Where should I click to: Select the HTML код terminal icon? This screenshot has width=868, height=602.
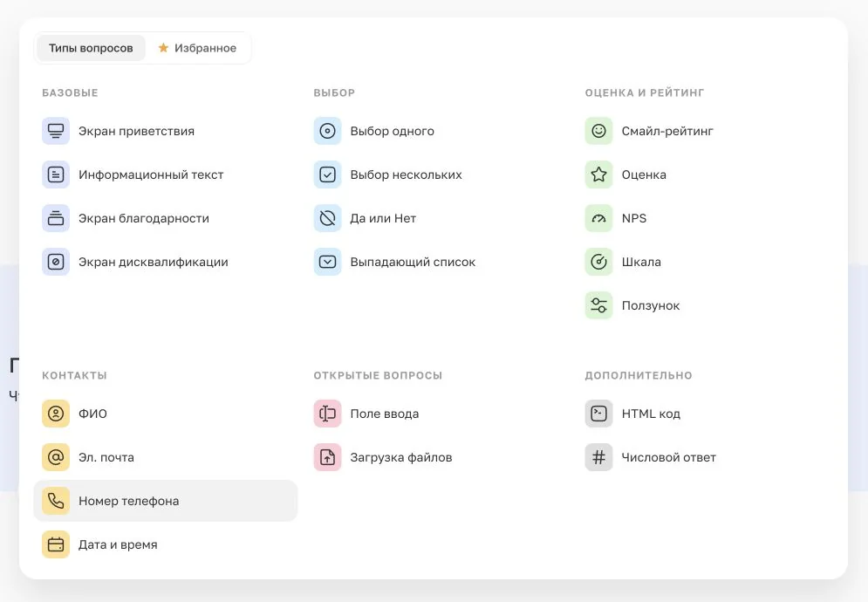(599, 414)
